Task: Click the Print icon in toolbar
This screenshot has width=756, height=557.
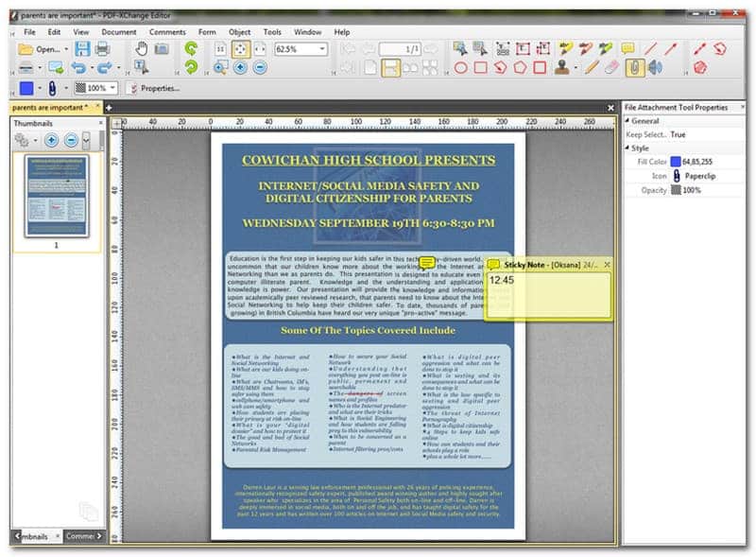Action: tap(102, 49)
